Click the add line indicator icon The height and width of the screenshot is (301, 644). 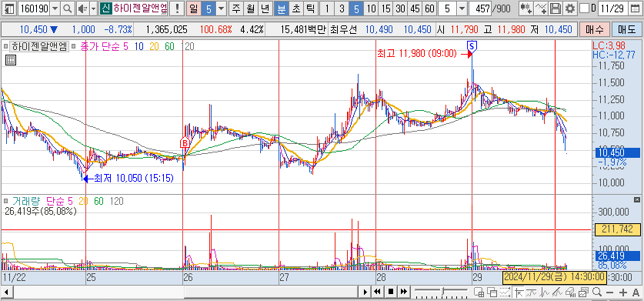tap(542, 8)
